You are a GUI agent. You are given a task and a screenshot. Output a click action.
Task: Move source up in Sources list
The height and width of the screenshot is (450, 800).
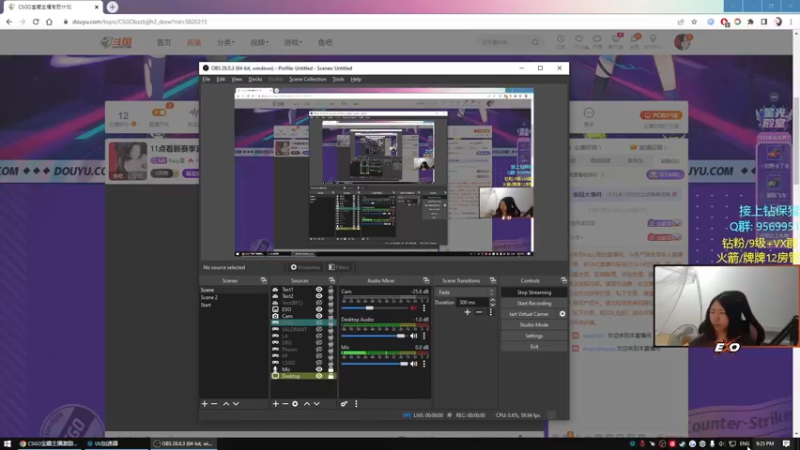click(307, 404)
